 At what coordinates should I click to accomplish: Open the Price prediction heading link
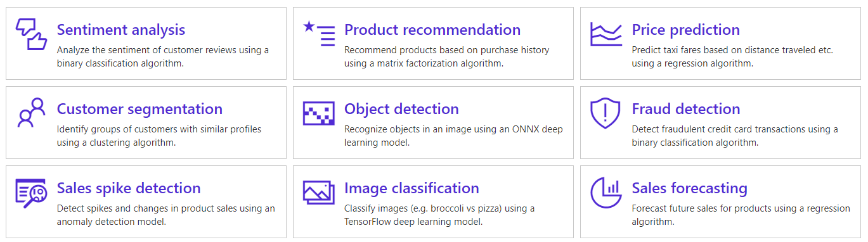click(686, 30)
